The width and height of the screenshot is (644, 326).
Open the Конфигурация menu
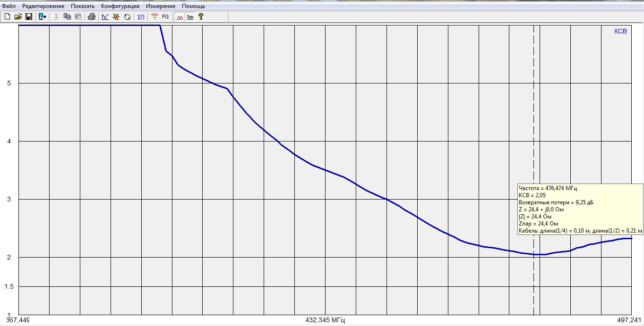(x=120, y=6)
